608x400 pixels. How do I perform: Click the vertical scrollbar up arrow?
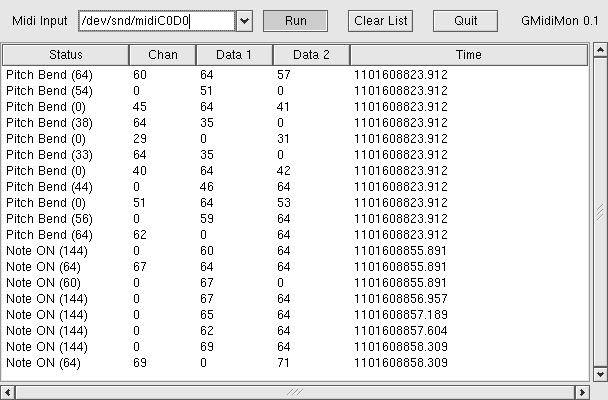pyautogui.click(x=600, y=51)
